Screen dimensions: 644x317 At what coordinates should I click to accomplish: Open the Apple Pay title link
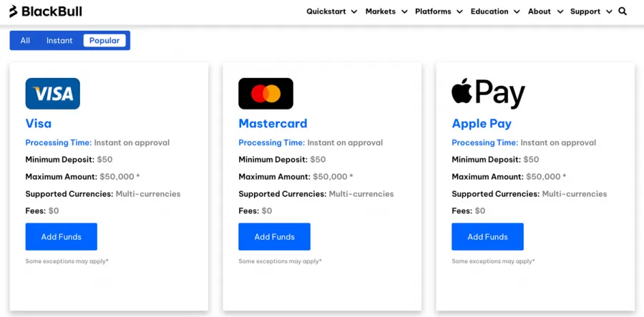coord(482,124)
